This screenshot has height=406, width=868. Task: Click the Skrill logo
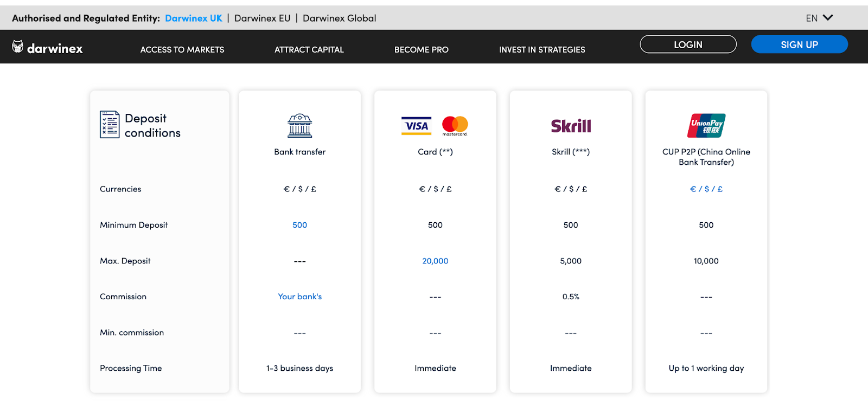click(571, 126)
